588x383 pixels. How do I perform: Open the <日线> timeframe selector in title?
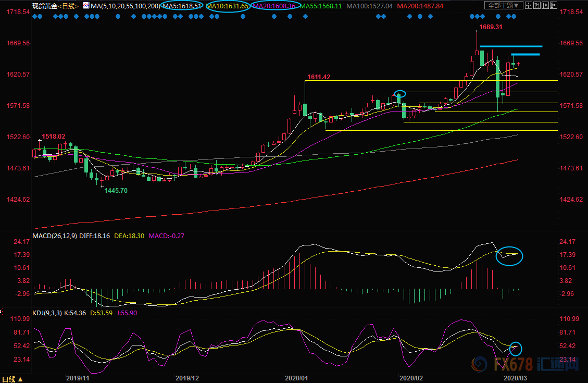67,6
